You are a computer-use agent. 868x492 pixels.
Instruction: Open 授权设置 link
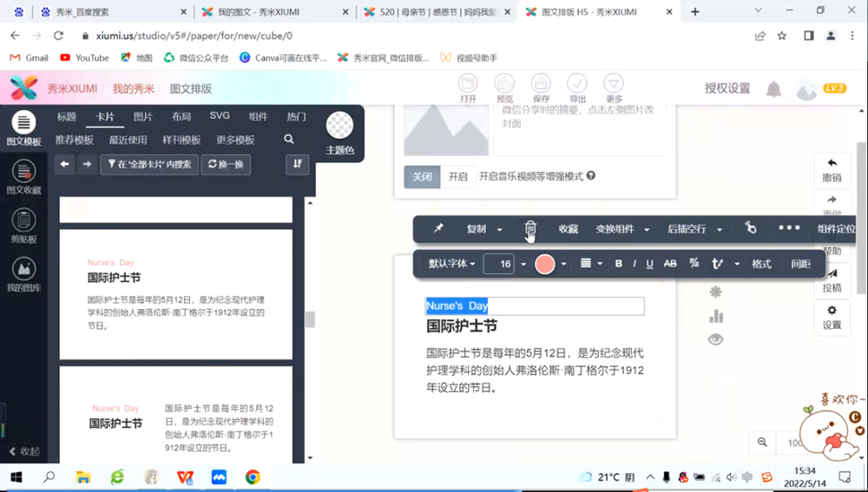[x=727, y=88]
